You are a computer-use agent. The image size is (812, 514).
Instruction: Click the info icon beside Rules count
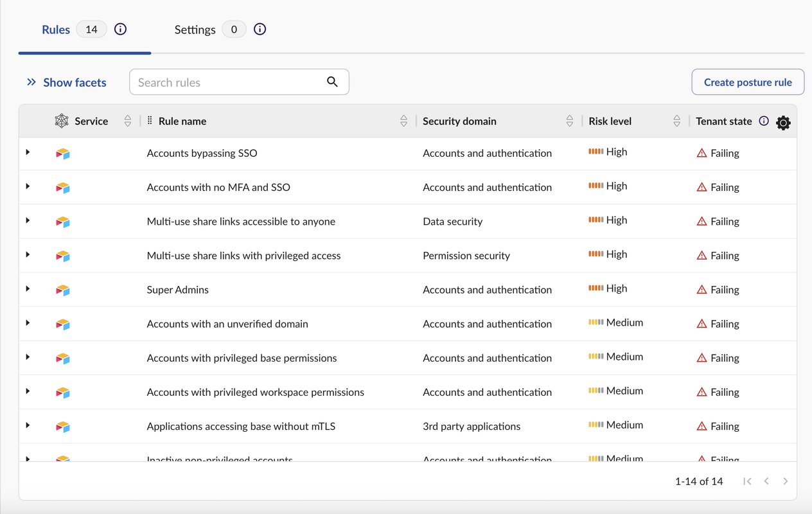(x=120, y=30)
